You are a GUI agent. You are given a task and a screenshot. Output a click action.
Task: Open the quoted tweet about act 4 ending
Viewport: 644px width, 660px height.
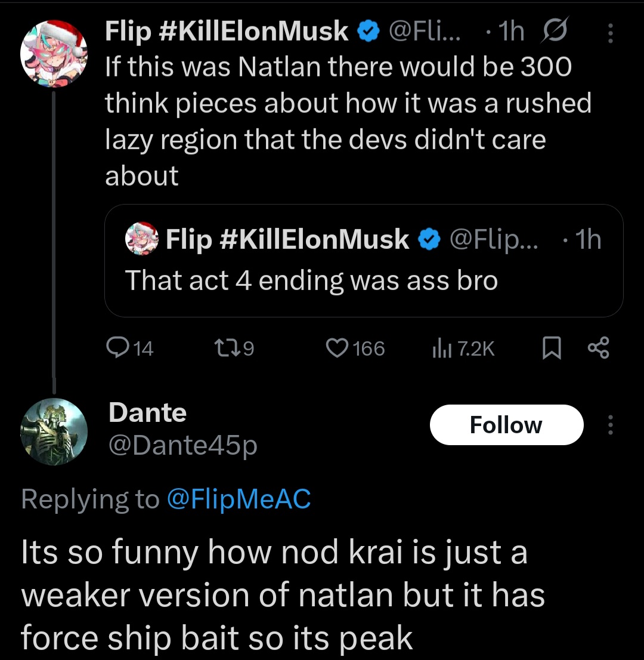coord(364,280)
